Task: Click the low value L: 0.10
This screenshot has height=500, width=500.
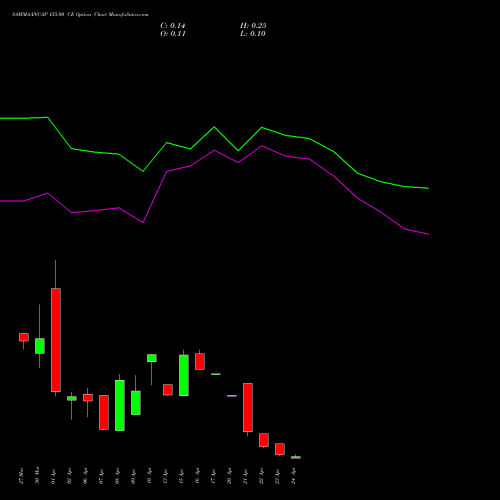Action: 253,34
